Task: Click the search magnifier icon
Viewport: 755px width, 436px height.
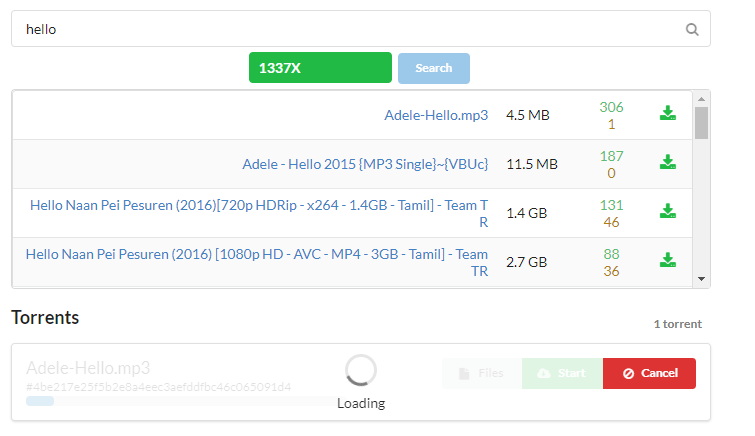Action: click(691, 29)
